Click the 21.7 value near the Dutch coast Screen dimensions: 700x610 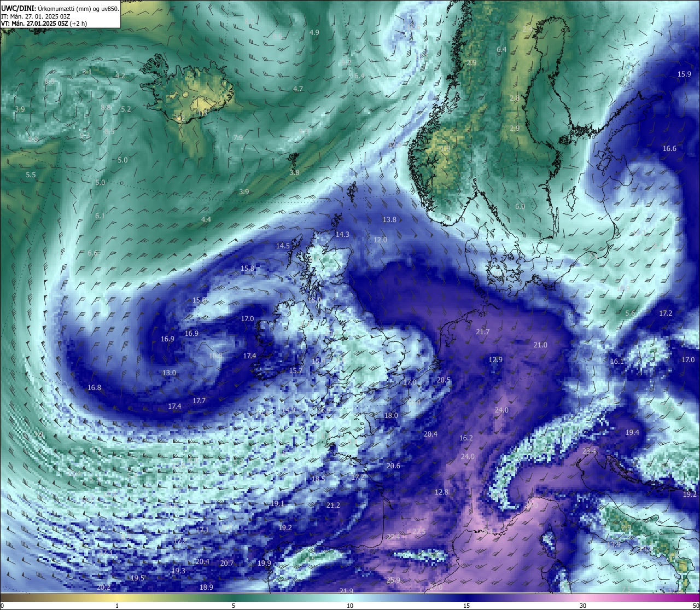tap(483, 332)
